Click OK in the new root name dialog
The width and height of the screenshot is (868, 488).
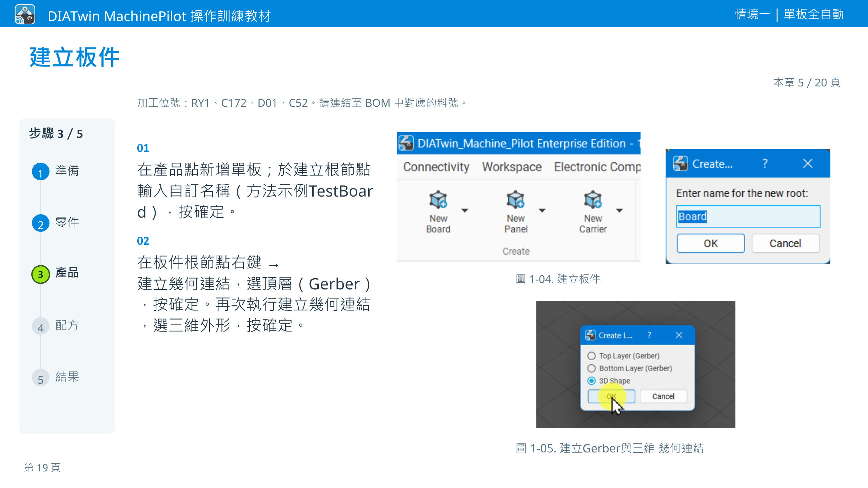711,243
